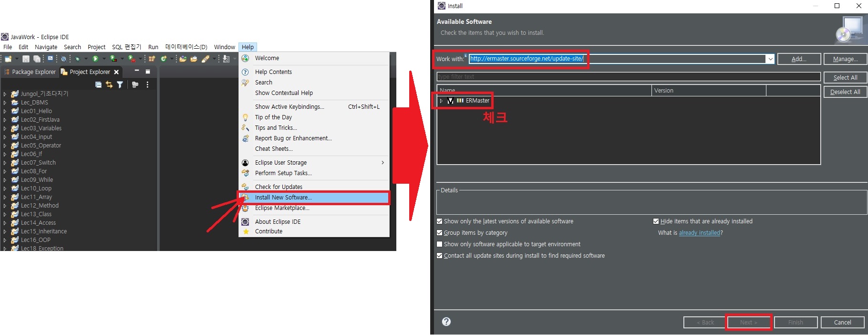The height and width of the screenshot is (335, 868).
Task: Click the Select All button
Action: click(845, 77)
